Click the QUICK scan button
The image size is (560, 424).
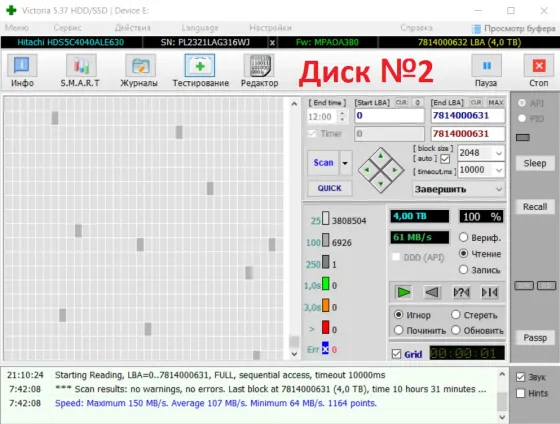pyautogui.click(x=329, y=188)
